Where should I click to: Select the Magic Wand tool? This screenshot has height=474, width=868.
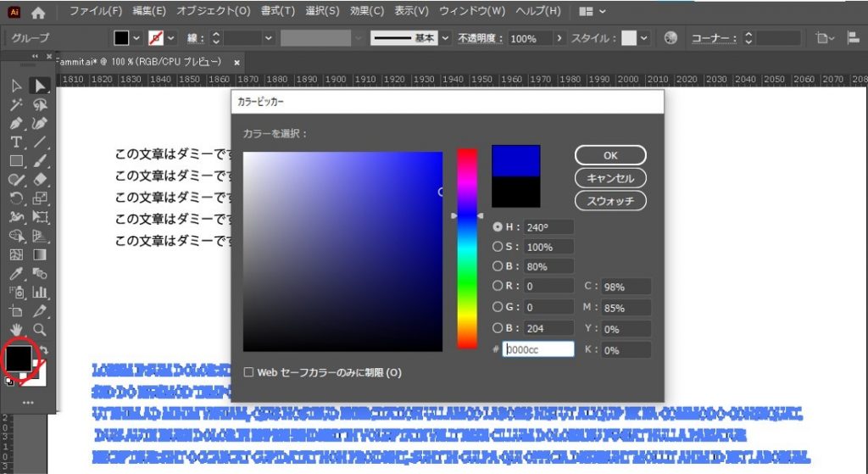(x=16, y=104)
